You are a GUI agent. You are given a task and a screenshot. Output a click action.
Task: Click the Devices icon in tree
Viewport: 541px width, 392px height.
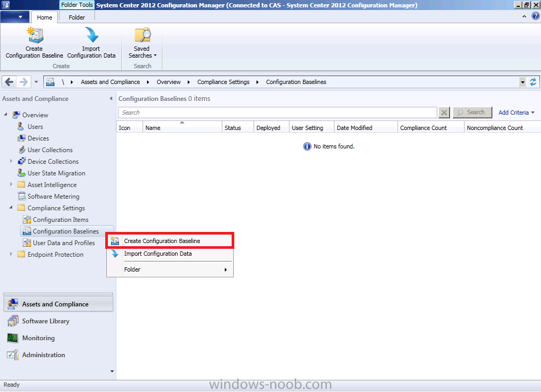coord(21,138)
